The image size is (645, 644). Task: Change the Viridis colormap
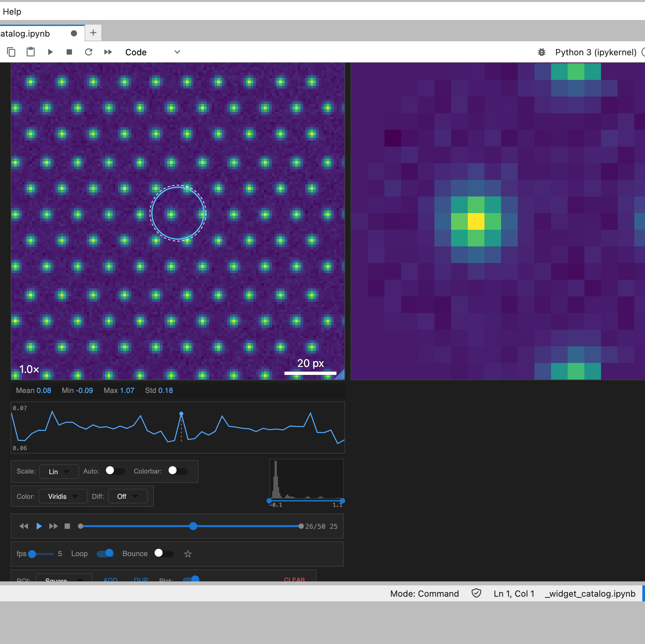coord(63,496)
